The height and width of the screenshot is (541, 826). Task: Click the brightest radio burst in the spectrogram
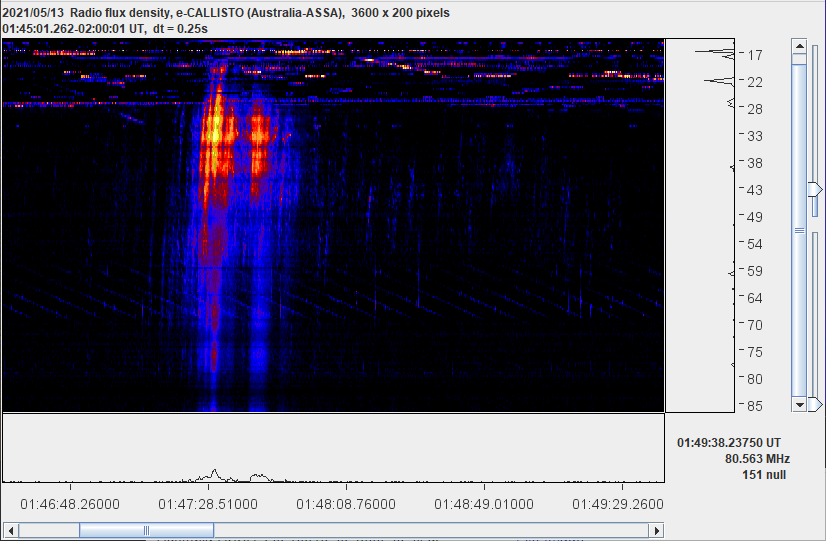click(214, 128)
